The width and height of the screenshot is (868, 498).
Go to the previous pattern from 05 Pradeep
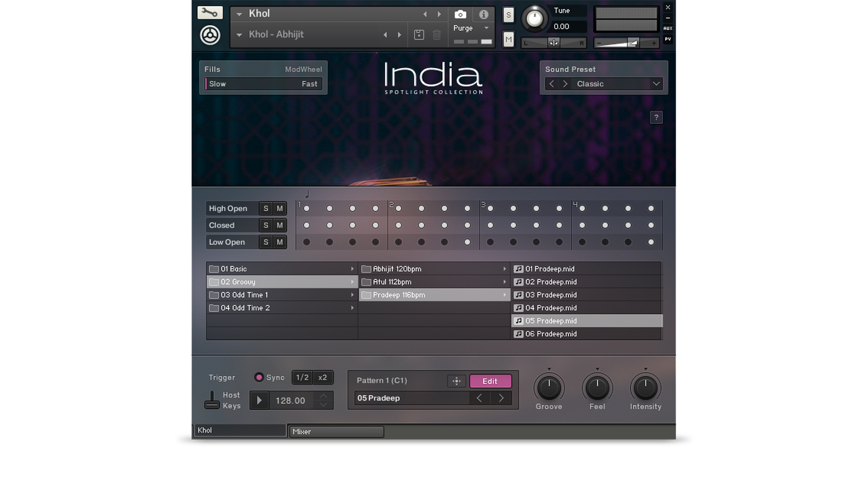(x=479, y=398)
